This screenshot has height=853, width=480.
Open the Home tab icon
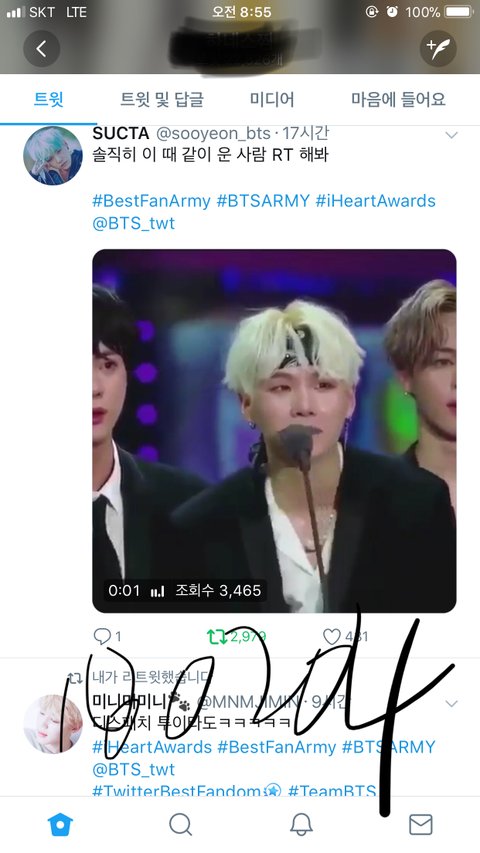coord(60,825)
